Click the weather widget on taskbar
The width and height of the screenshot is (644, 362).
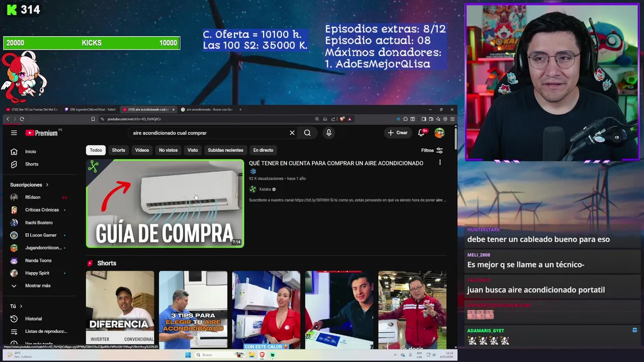[20, 354]
